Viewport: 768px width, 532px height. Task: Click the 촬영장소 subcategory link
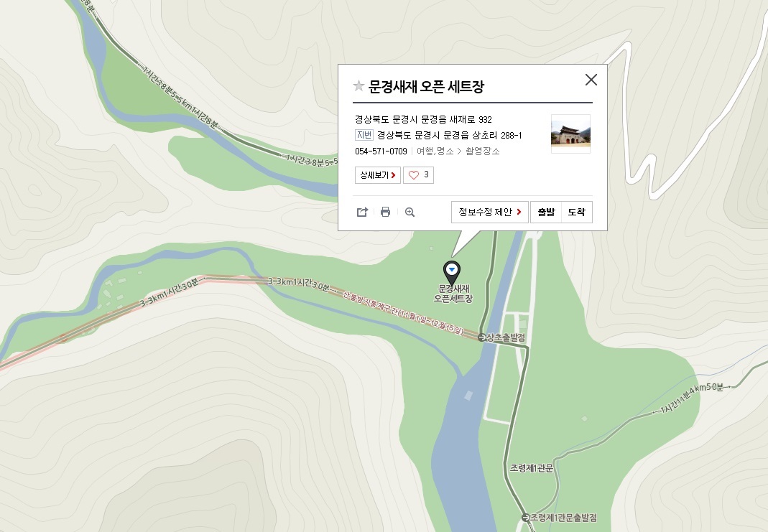[483, 151]
